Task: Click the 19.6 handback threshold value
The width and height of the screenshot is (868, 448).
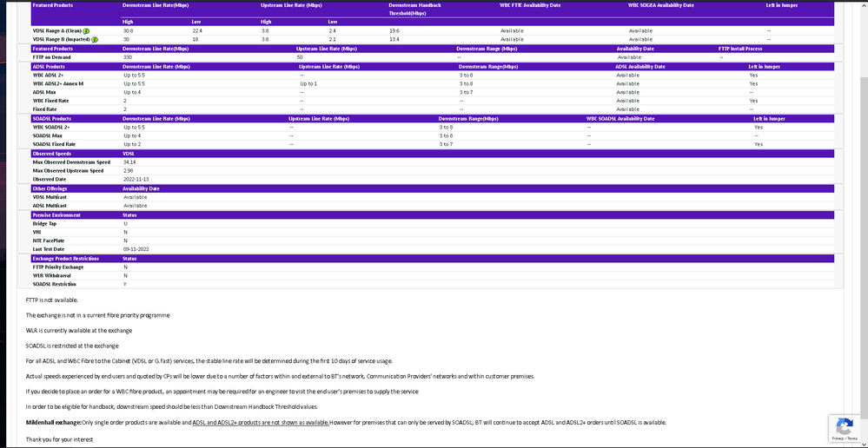Action: point(394,31)
